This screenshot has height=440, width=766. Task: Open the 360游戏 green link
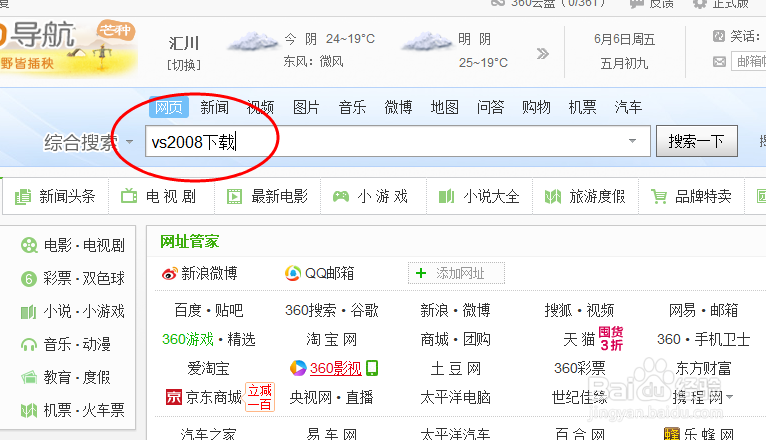point(188,339)
